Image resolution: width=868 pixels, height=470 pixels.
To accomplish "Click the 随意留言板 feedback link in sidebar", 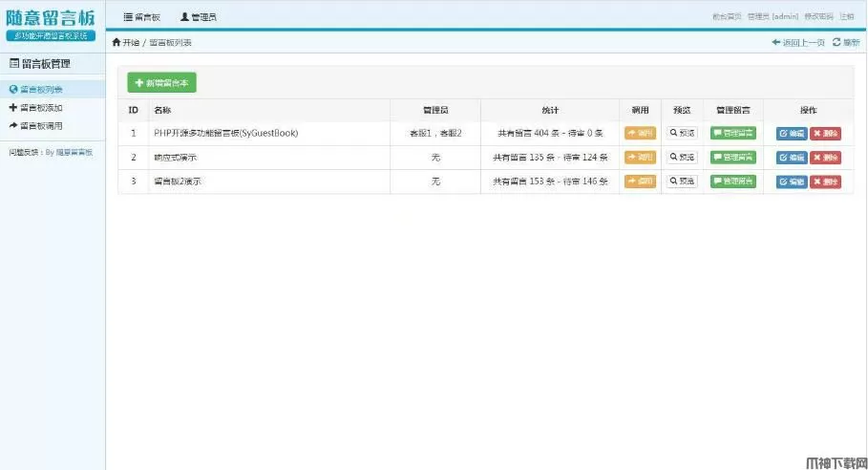I will point(74,152).
